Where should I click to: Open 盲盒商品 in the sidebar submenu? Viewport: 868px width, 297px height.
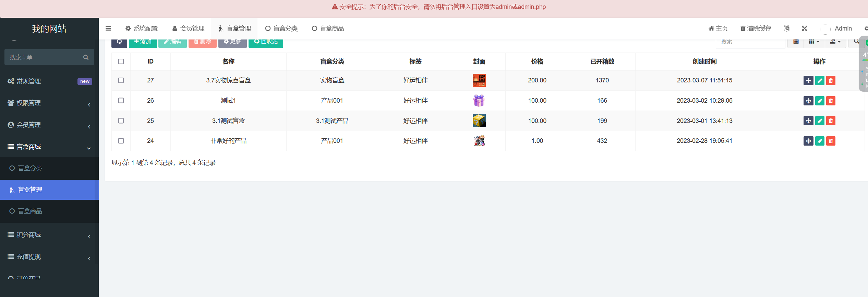tap(30, 211)
